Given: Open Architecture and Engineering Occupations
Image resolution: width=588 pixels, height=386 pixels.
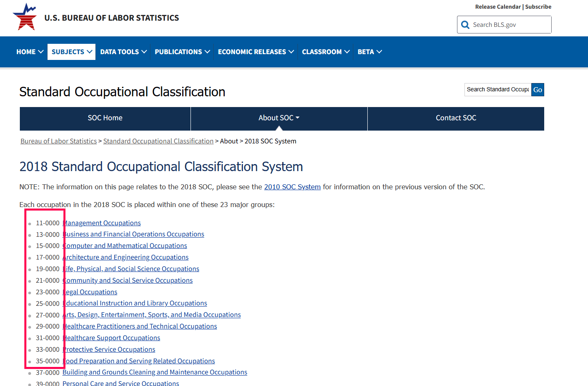Looking at the screenshot, I should coord(126,257).
